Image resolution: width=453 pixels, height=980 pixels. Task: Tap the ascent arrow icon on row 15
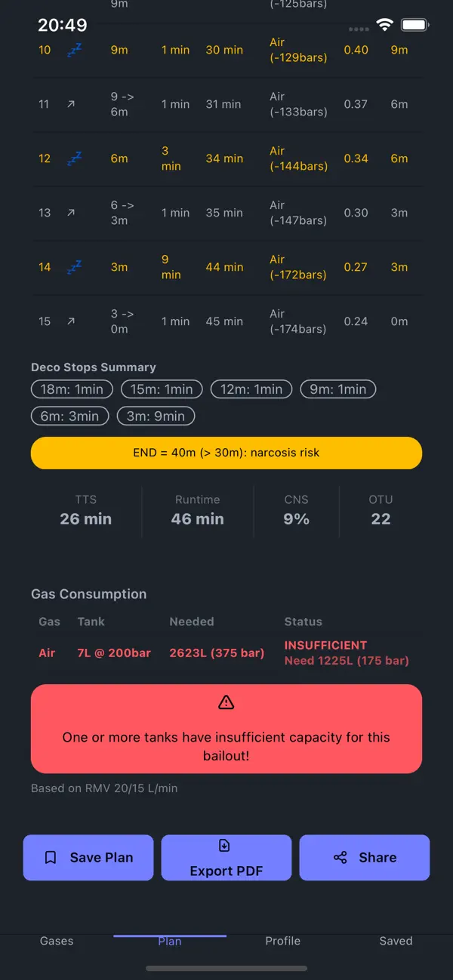pos(71,321)
